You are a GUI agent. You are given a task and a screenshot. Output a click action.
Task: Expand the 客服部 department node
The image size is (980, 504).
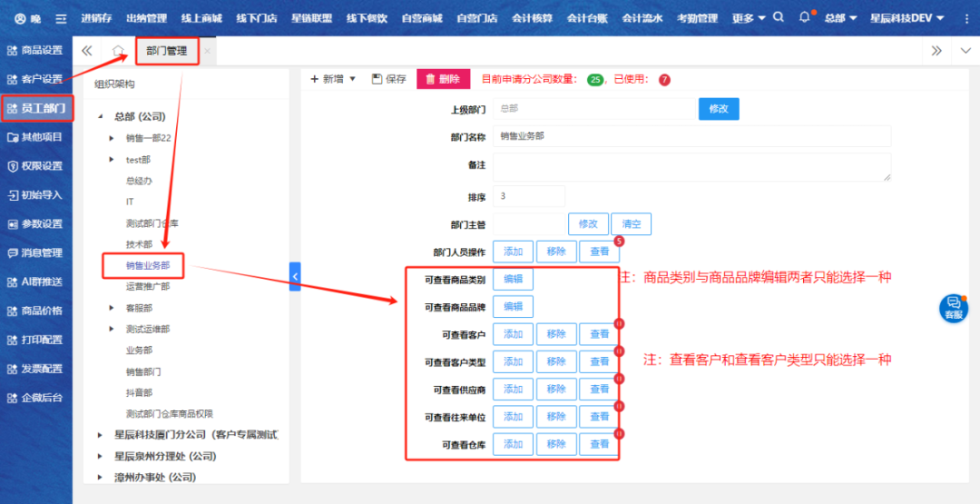tap(112, 308)
